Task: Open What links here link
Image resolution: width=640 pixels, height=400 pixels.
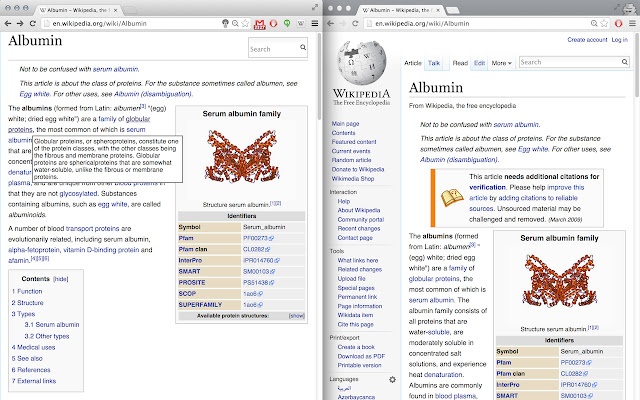Action: coord(358,260)
